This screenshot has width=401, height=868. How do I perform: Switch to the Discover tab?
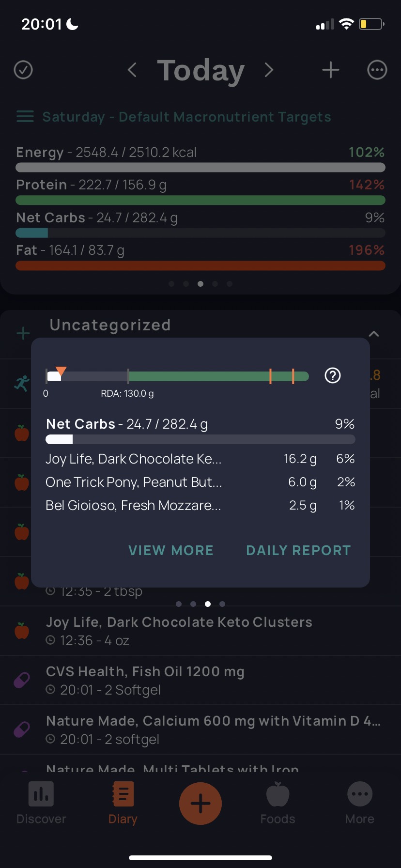click(41, 803)
